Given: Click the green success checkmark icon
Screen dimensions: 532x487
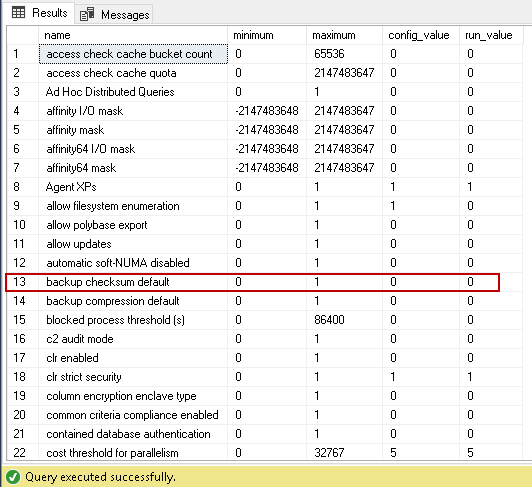Looking at the screenshot, I should (x=13, y=477).
